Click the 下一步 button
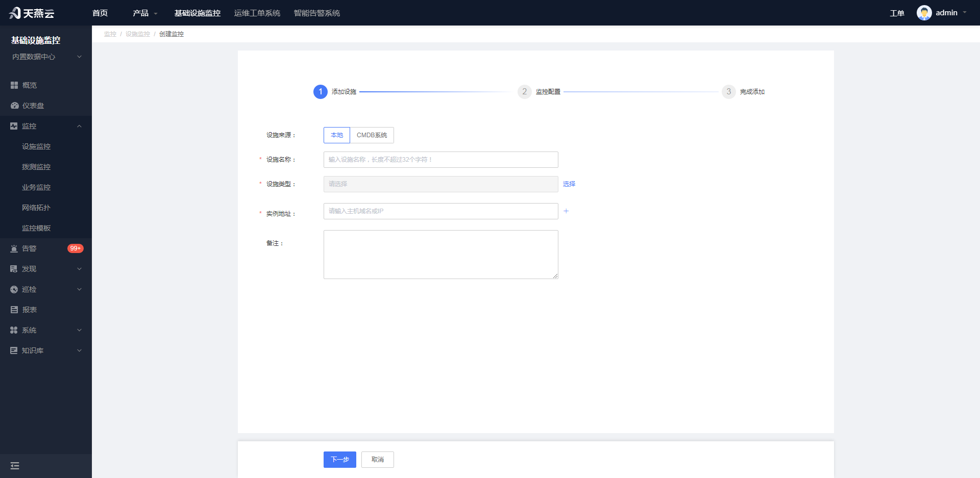This screenshot has width=980, height=478. pos(340,460)
